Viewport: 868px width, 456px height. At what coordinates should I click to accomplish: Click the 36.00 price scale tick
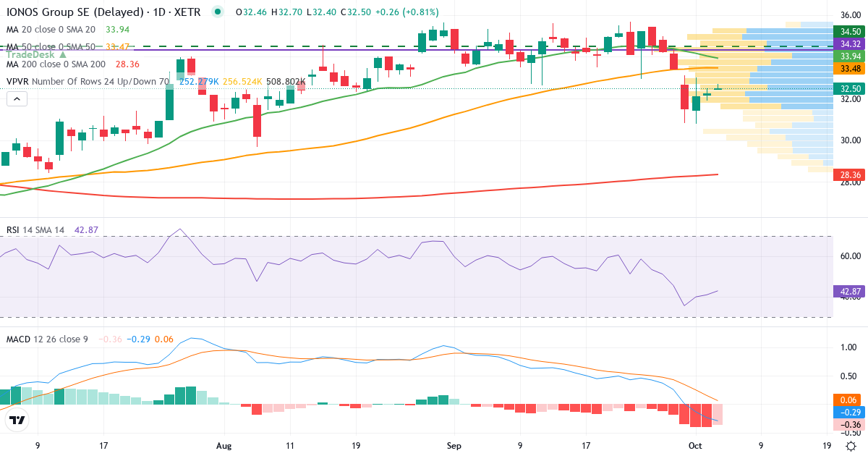(851, 15)
